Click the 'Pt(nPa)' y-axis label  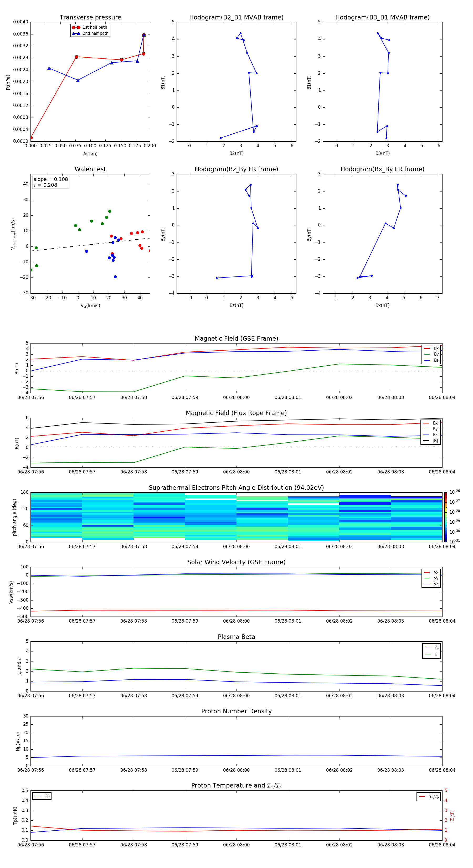point(8,82)
